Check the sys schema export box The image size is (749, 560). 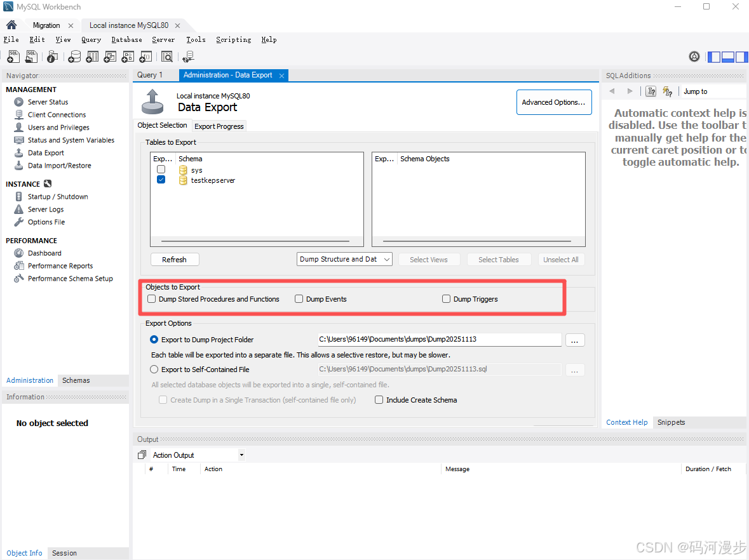point(161,170)
